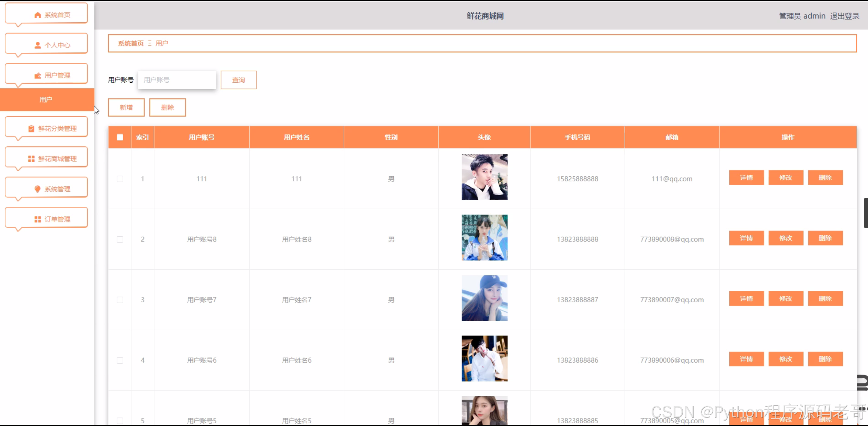Click the clipboard icon beside 鲜花分类管理
Image resolution: width=868 pixels, height=426 pixels.
pos(31,129)
